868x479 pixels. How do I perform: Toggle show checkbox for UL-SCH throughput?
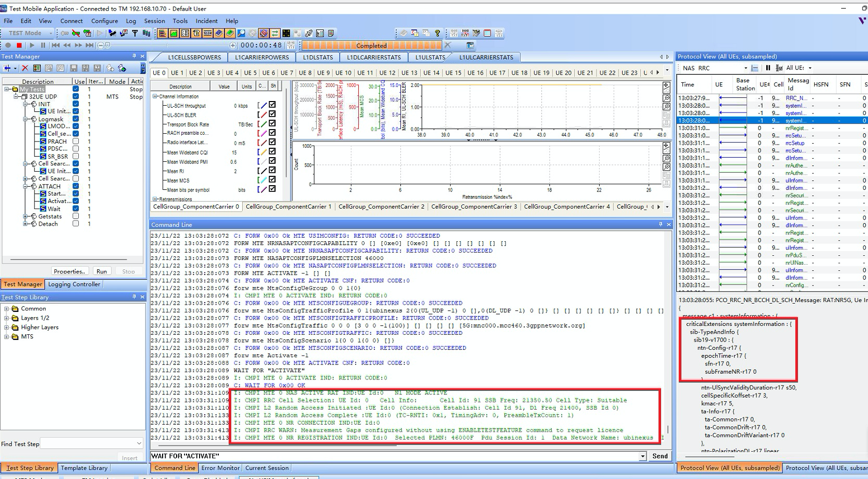[272, 105]
